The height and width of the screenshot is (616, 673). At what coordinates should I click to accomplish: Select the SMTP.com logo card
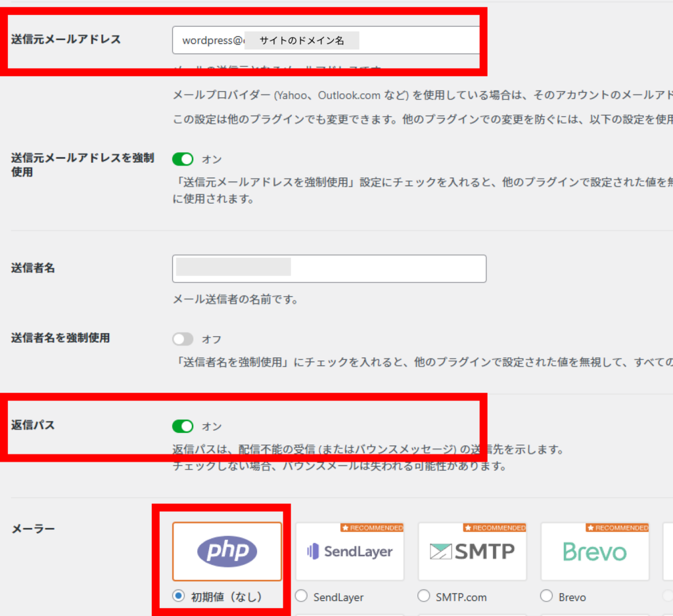click(x=472, y=552)
